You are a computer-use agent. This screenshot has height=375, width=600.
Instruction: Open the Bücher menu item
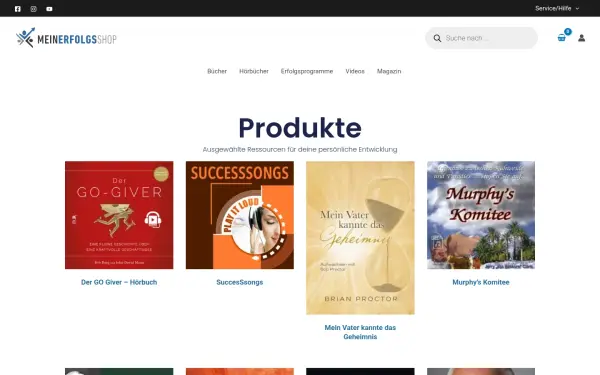tap(217, 71)
